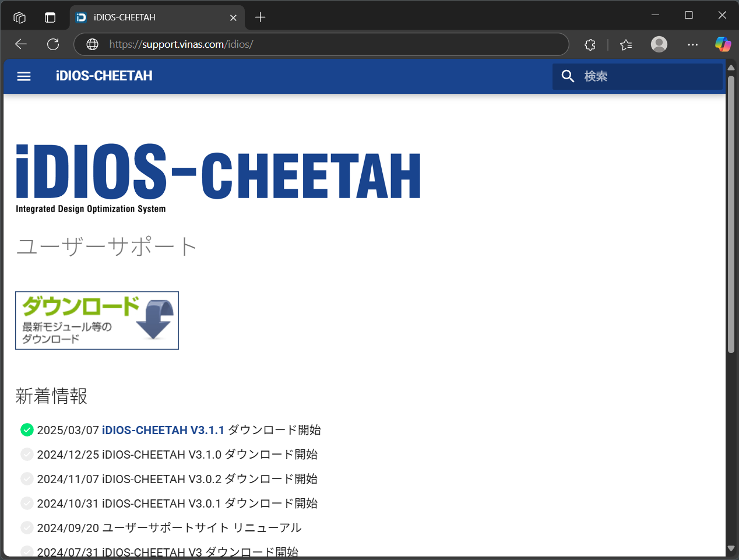Image resolution: width=739 pixels, height=560 pixels.
Task: Open the Copilot icon in the toolbar
Action: [x=723, y=44]
